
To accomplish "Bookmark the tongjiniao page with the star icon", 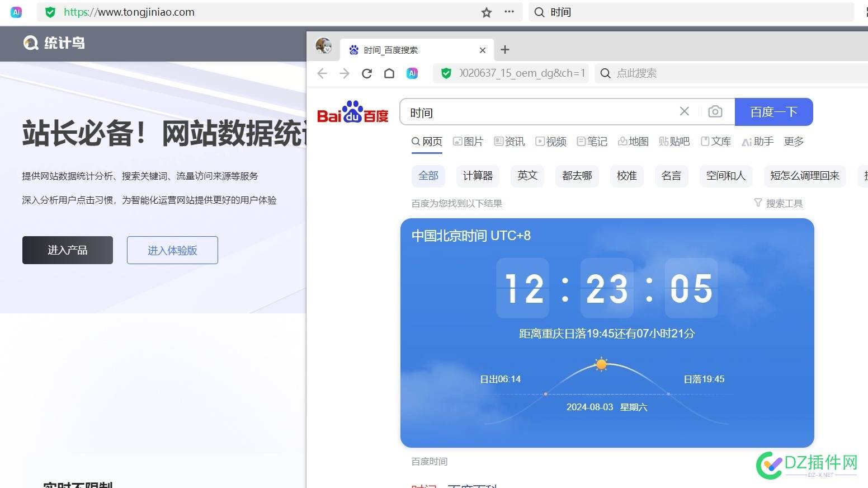I will pos(487,12).
